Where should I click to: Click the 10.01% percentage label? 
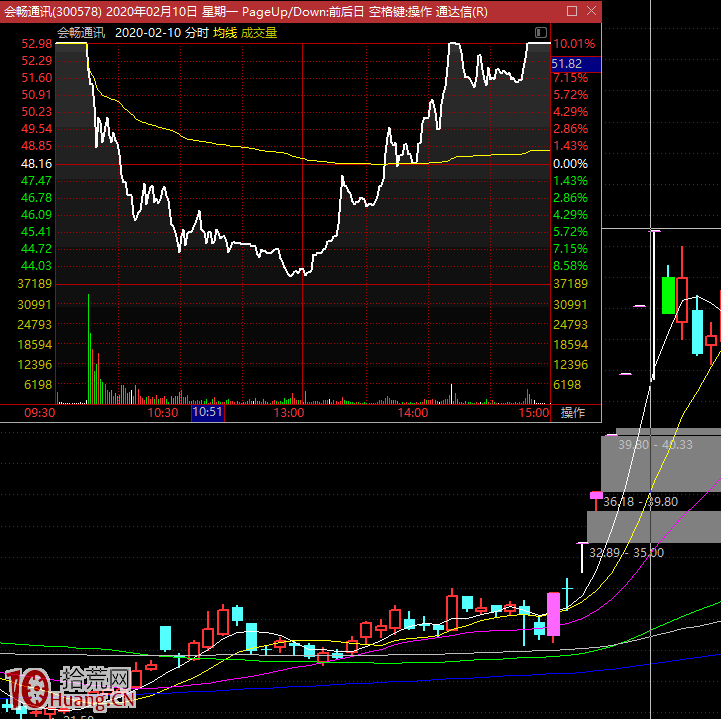[x=574, y=44]
